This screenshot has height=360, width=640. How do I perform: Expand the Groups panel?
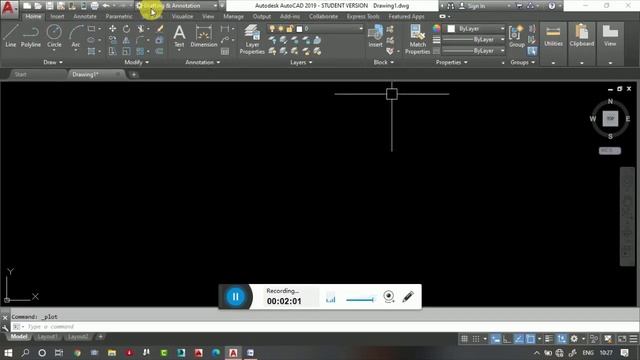coord(522,62)
